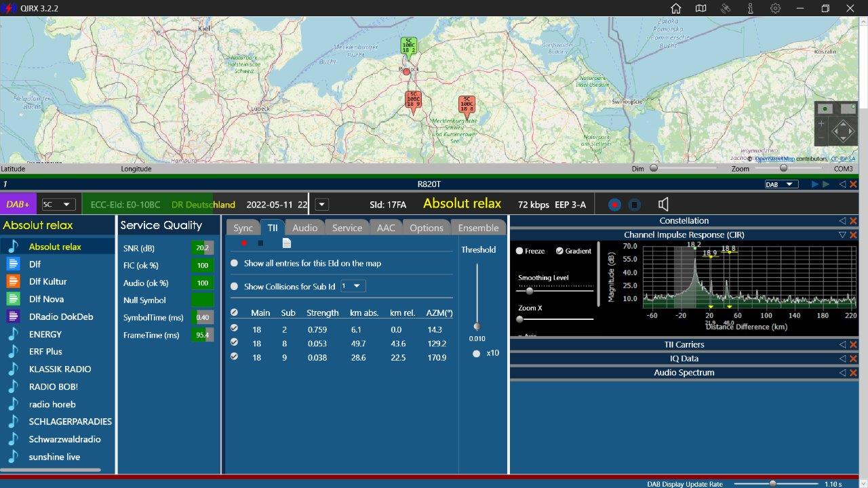Open settings gear icon
868x488 pixels.
[x=775, y=8]
